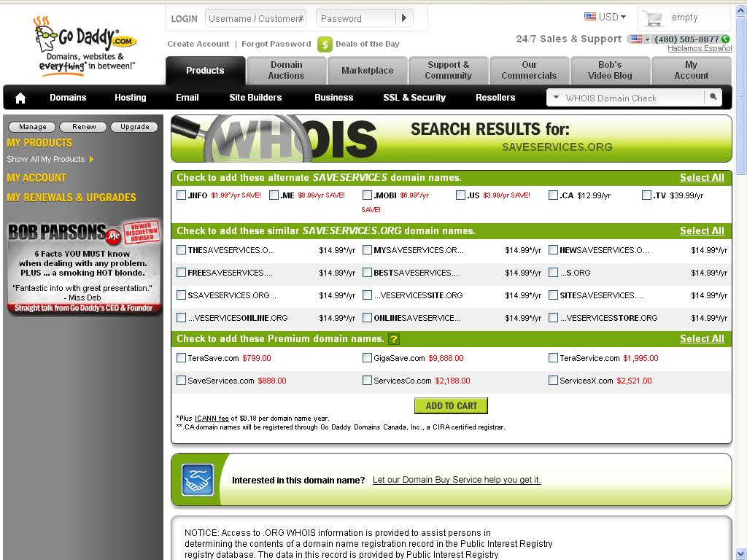This screenshot has width=747, height=560.
Task: Click the US flag beside USD
Action: pos(589,17)
